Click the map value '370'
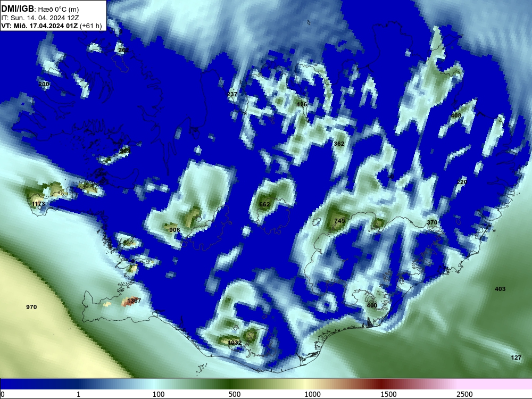Image resolution: width=532 pixels, height=399 pixels. point(432,222)
